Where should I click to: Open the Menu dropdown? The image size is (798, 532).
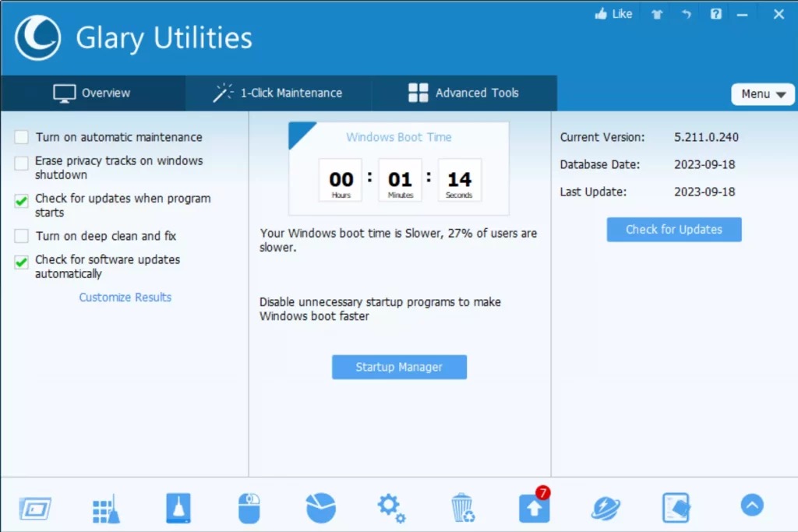coord(763,94)
